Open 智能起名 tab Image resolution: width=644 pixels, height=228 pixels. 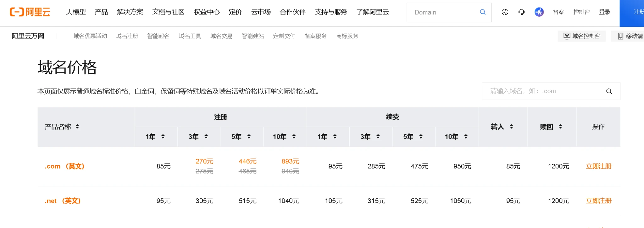point(158,36)
